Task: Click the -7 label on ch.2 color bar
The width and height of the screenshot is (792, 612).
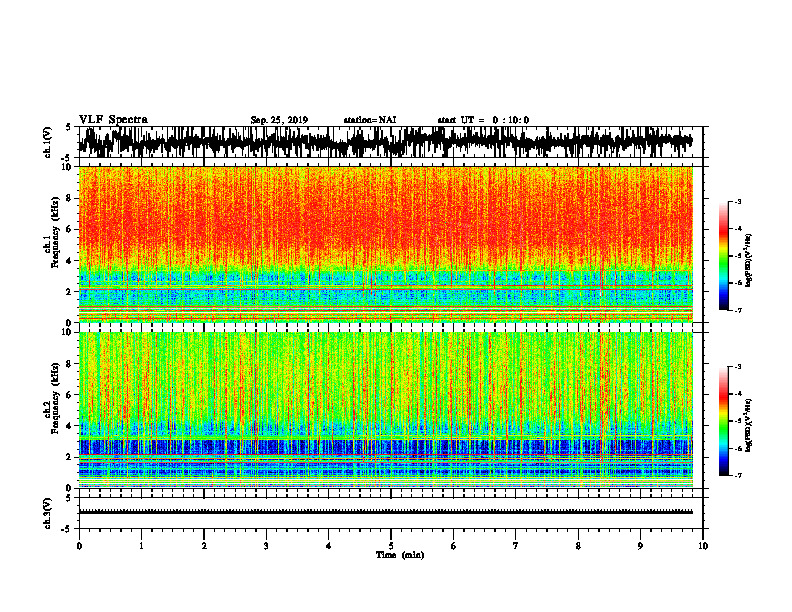Action: click(x=738, y=475)
